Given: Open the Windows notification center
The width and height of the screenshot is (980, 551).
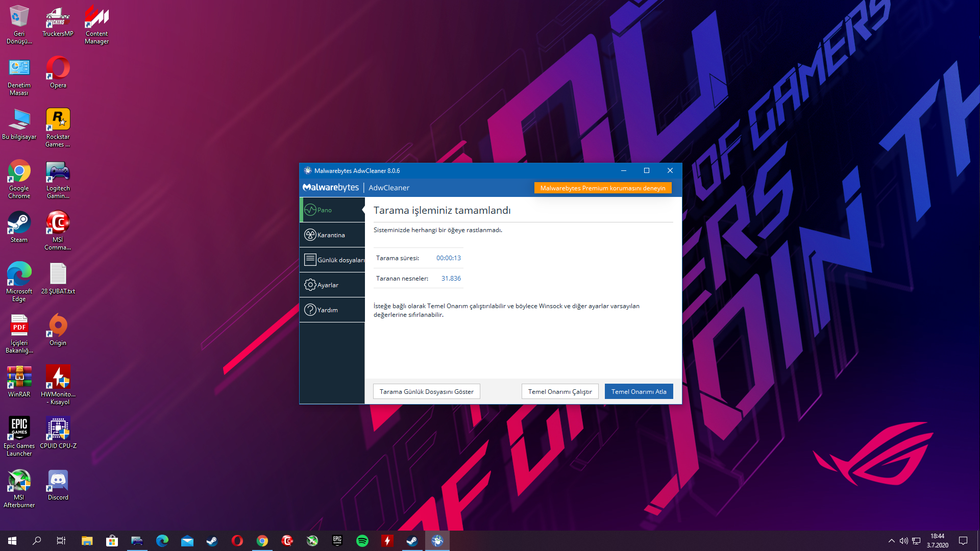Looking at the screenshot, I should pos(963,541).
